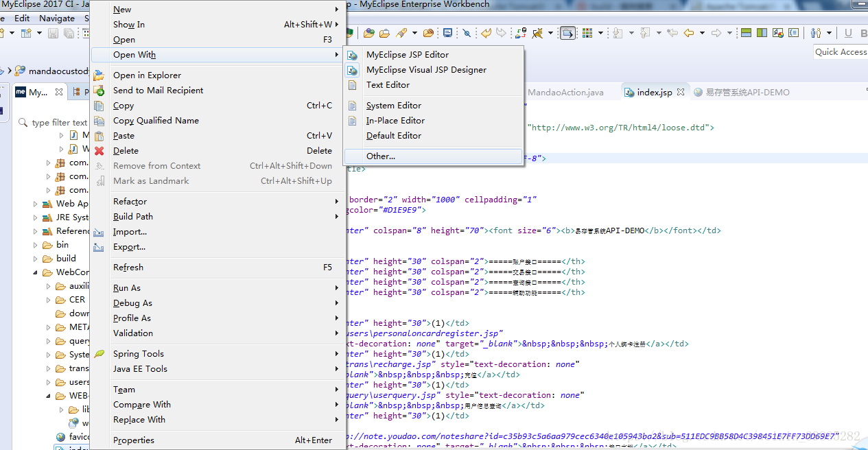Choose System Editor from Open With submenu
Screen dimensions: 868x450
pyautogui.click(x=434, y=106)
